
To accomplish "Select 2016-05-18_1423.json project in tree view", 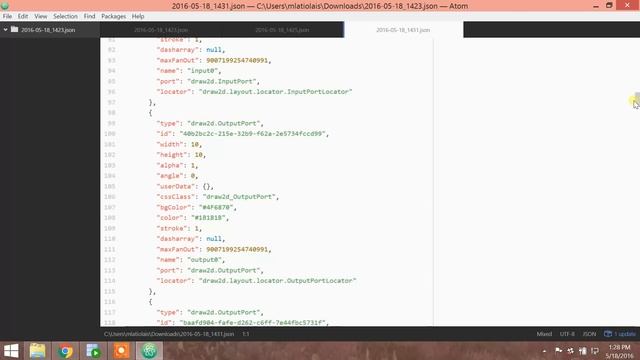I will point(48,30).
